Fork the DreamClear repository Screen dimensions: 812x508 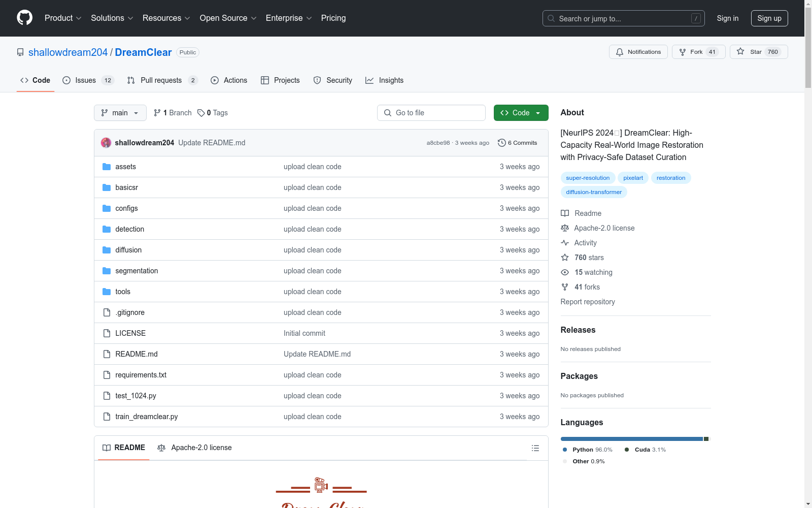pos(698,52)
